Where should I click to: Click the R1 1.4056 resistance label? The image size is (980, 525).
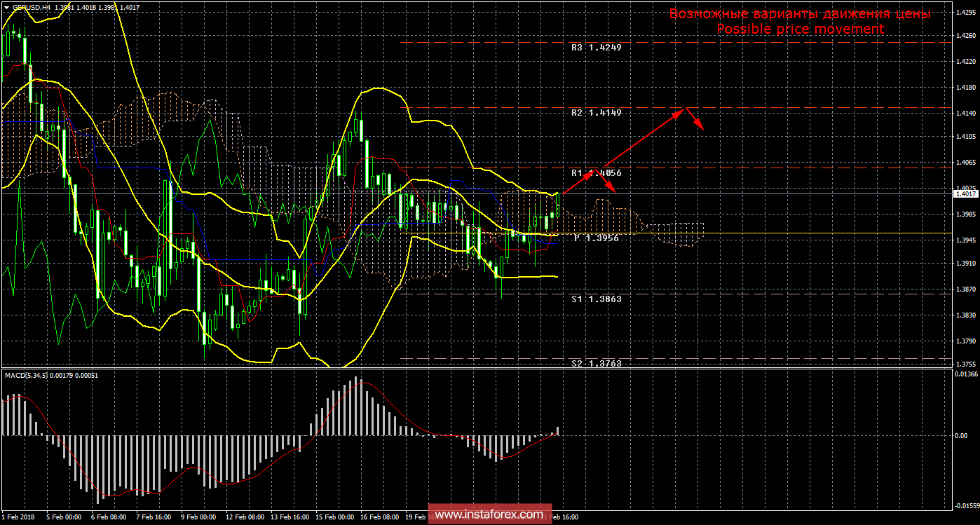tap(596, 172)
